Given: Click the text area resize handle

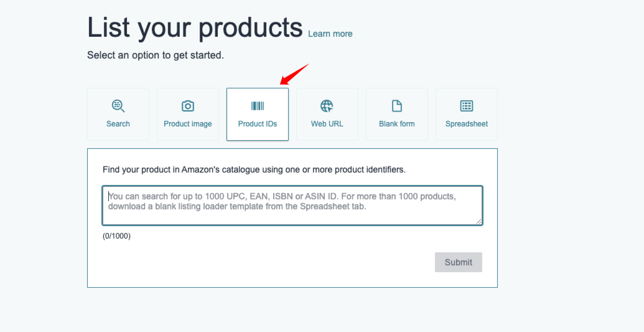Looking at the screenshot, I should click(x=479, y=221).
